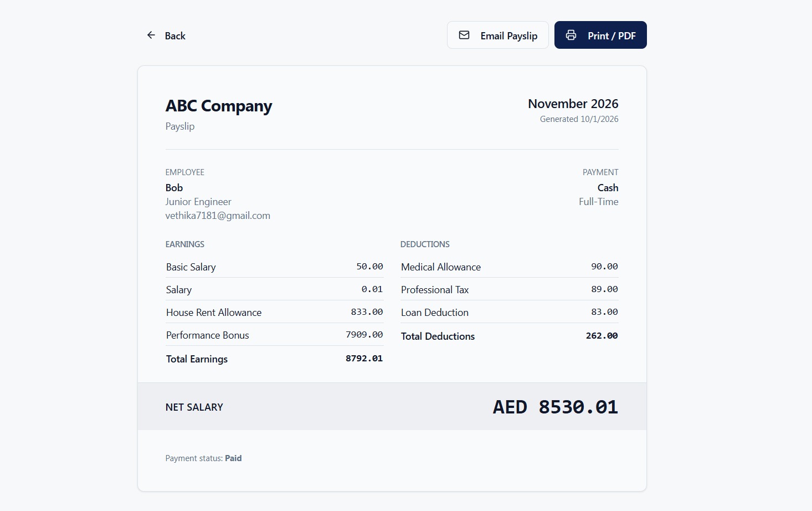Click the Total Earnings label

click(x=197, y=359)
